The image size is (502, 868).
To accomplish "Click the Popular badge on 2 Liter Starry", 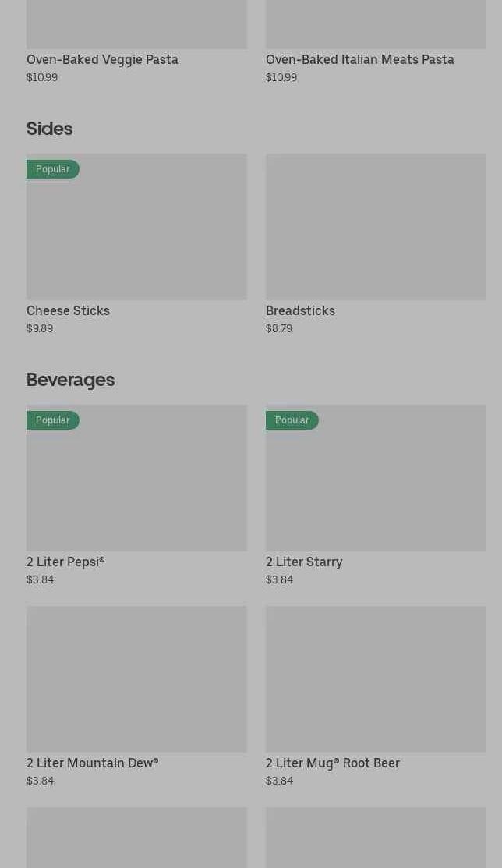I will point(292,420).
